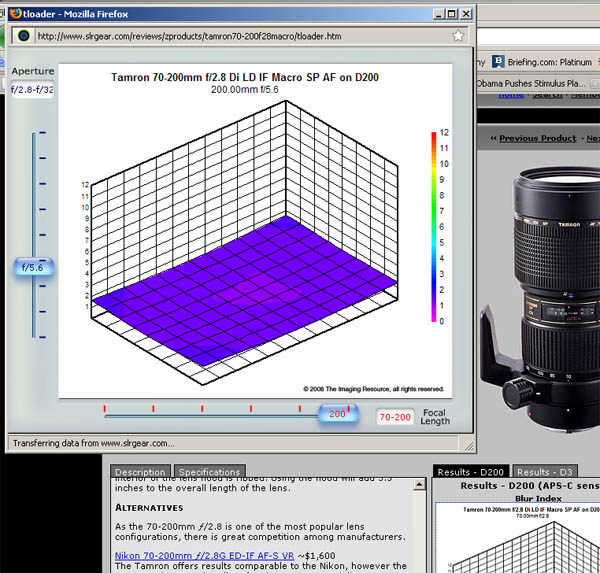Switch to the Results - D3 tab
Image resolution: width=600 pixels, height=573 pixels.
(545, 472)
